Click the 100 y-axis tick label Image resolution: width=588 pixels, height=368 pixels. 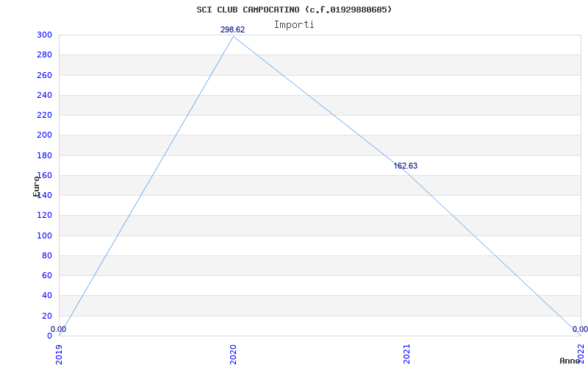tap(45, 236)
